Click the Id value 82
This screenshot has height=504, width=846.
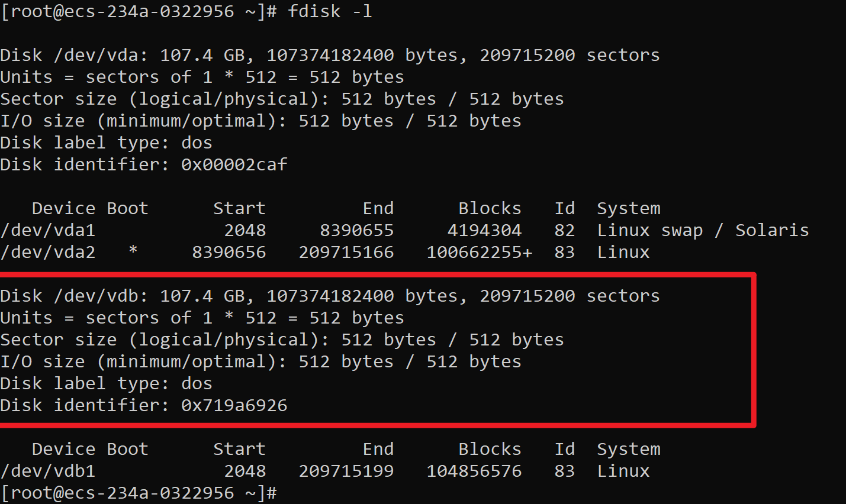click(x=565, y=230)
